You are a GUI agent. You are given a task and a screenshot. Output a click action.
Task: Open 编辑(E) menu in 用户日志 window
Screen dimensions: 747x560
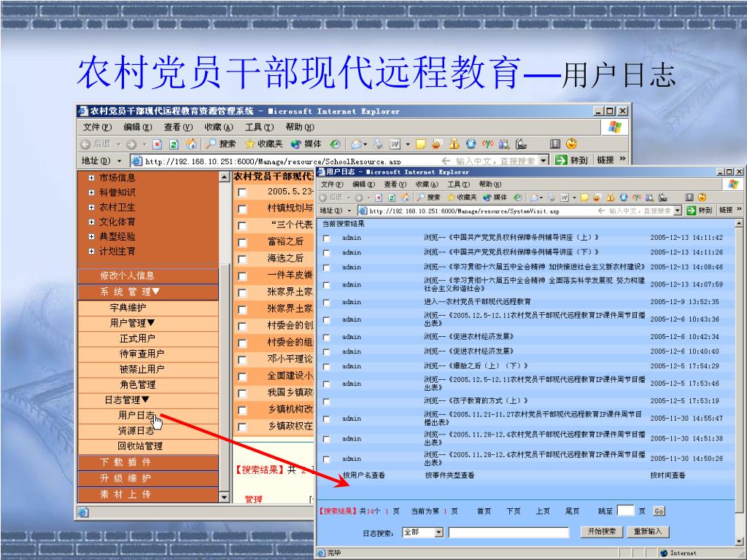click(x=363, y=184)
